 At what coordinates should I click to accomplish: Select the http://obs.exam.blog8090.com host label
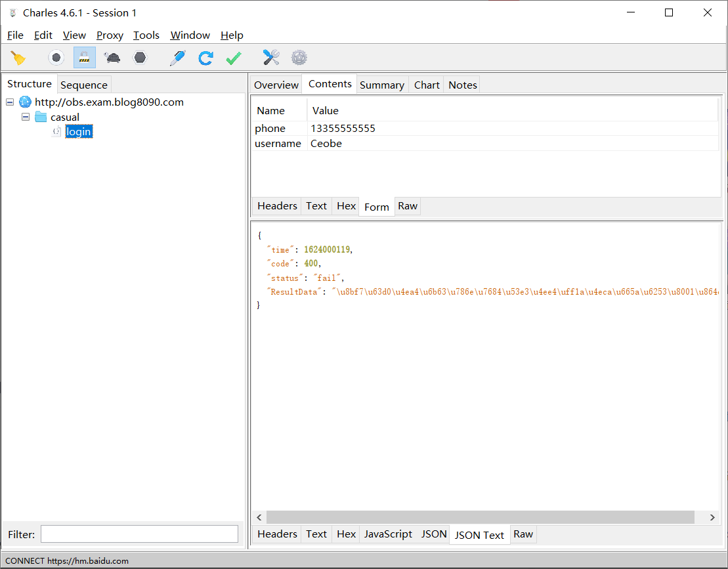click(109, 102)
